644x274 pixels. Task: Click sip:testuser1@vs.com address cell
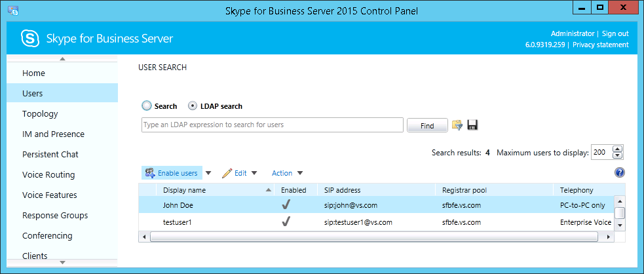pyautogui.click(x=358, y=222)
